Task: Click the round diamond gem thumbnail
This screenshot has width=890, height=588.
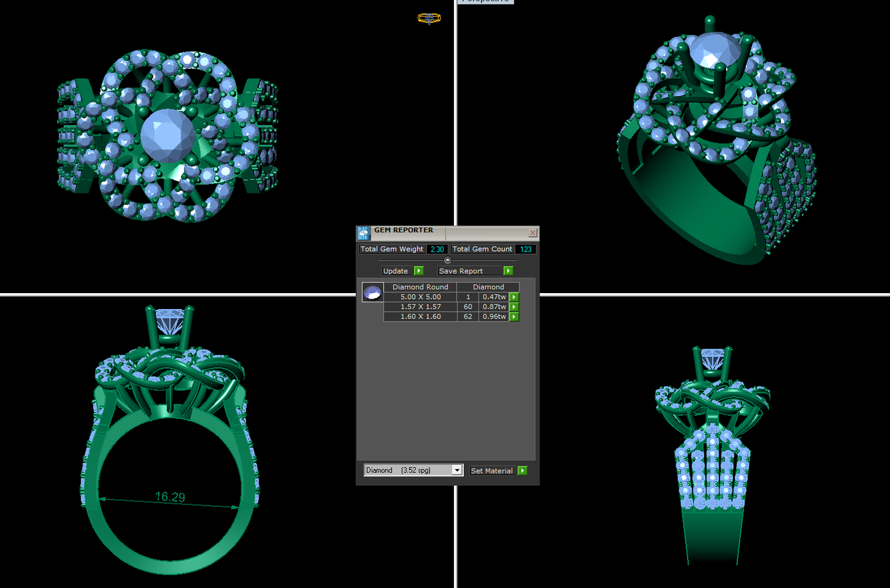Action: coord(373,292)
